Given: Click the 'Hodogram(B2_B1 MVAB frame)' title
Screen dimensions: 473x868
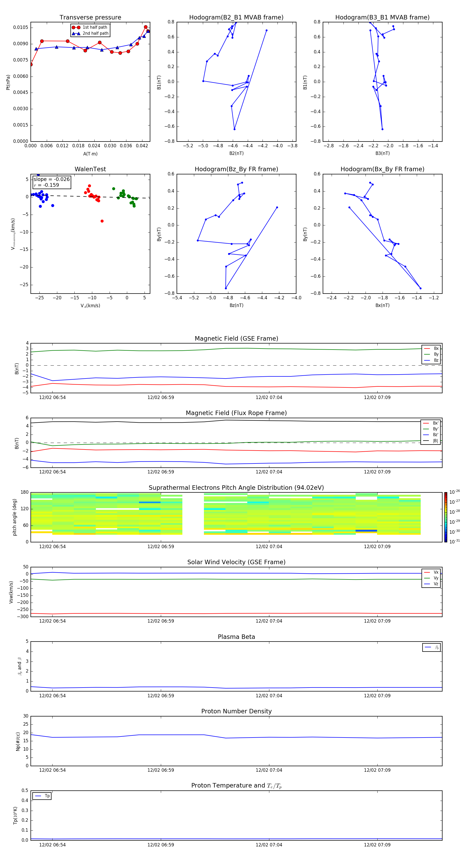Looking at the screenshot, I should pos(236,18).
